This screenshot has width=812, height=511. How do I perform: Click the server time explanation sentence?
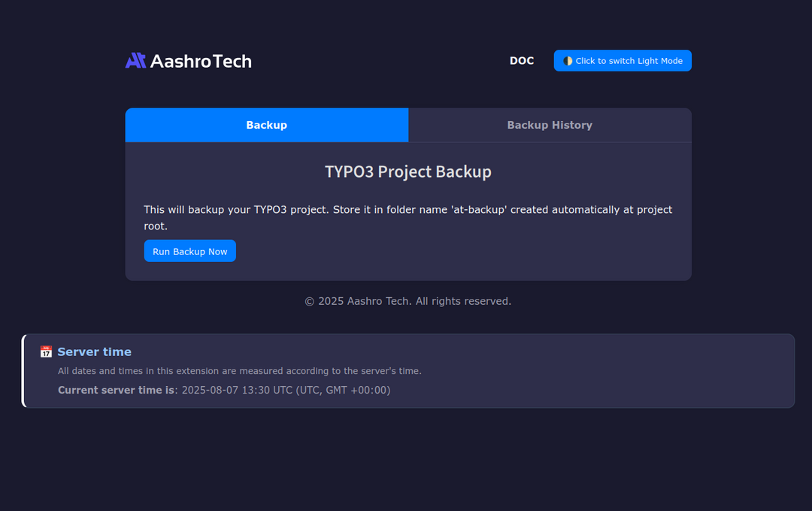(x=240, y=371)
